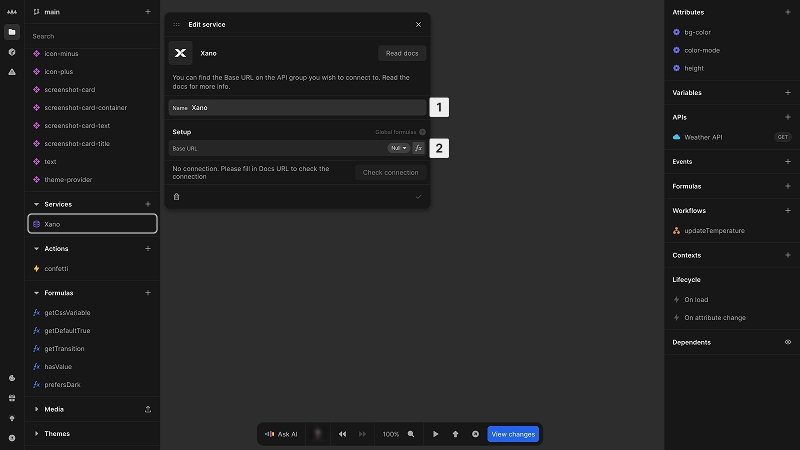Open the formula editor fx for Base URL
Viewport: 800px width, 450px height.
418,148
